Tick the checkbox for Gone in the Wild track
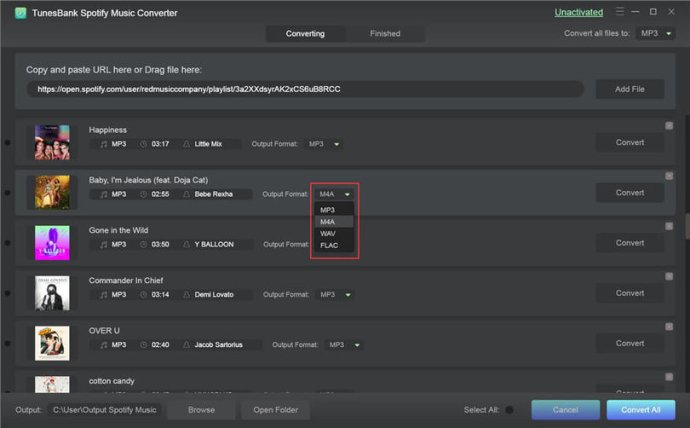This screenshot has height=428, width=690. click(669, 226)
